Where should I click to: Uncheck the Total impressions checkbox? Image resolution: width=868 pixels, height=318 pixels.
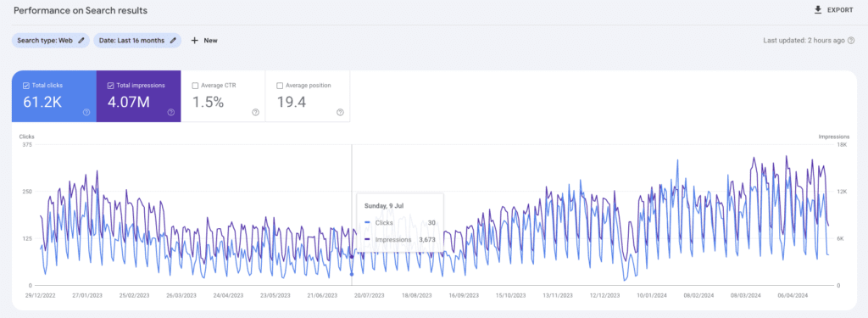click(111, 86)
